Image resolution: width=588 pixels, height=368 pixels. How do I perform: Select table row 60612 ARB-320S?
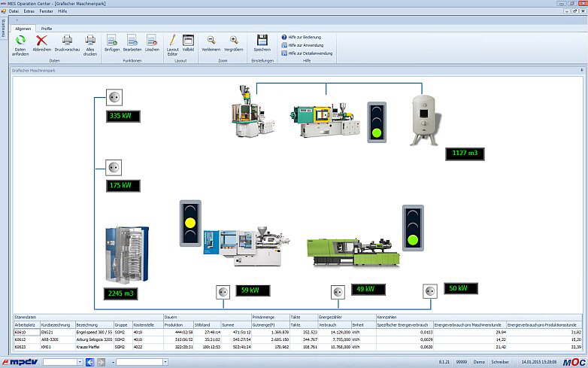[x=298, y=339]
